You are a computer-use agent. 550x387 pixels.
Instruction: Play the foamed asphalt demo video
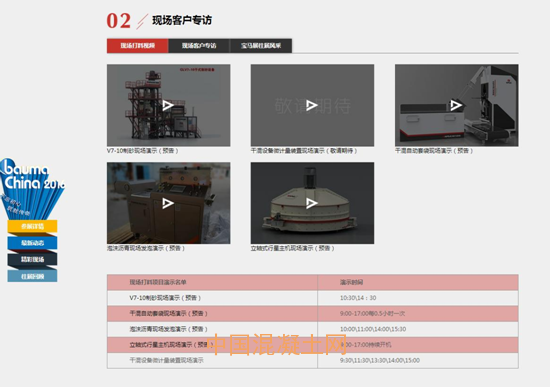168,203
